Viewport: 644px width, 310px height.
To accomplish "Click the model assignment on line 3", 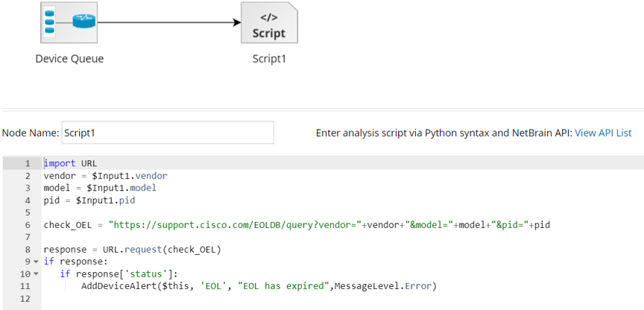I will (100, 188).
